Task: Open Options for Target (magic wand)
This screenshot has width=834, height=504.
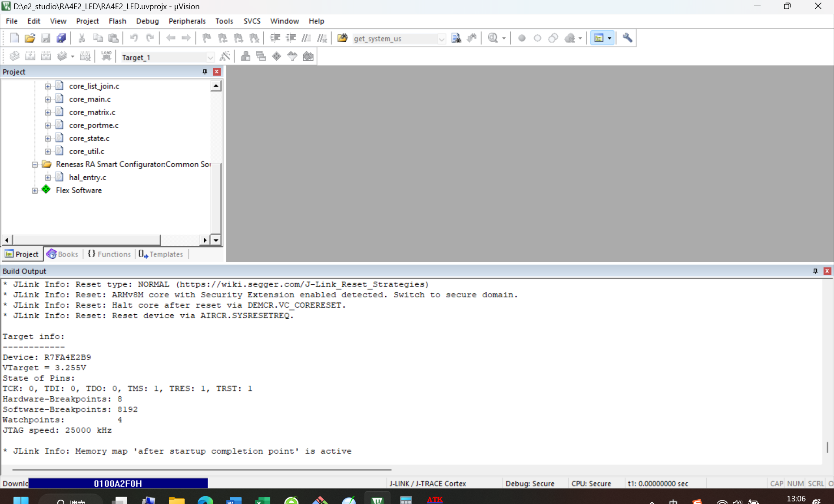Action: pos(225,56)
